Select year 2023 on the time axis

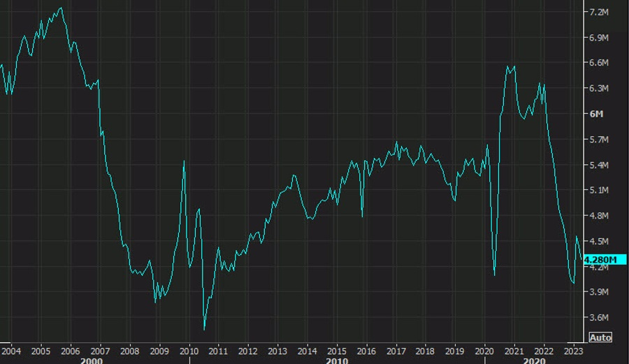pos(573,351)
